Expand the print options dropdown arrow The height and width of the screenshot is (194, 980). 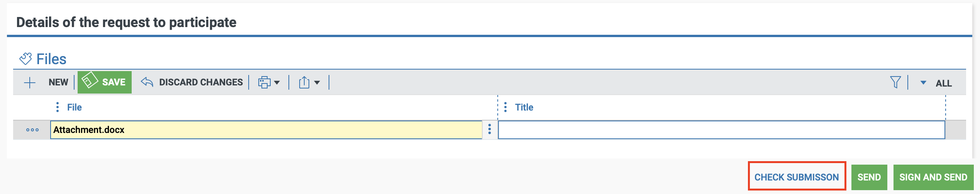point(277,83)
